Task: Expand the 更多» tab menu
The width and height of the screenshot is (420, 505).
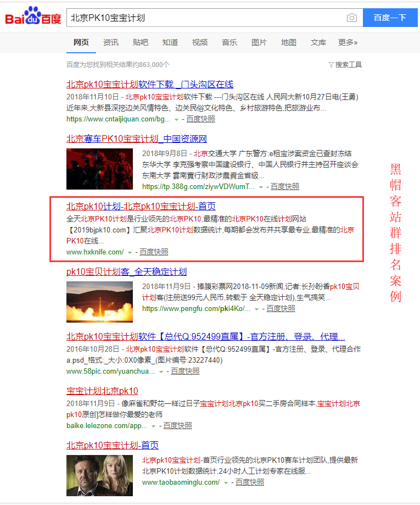Action: tap(348, 42)
